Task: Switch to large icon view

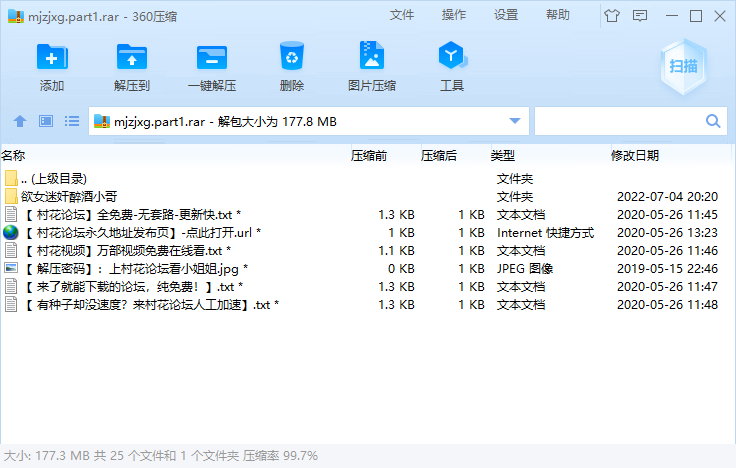Action: (x=46, y=121)
